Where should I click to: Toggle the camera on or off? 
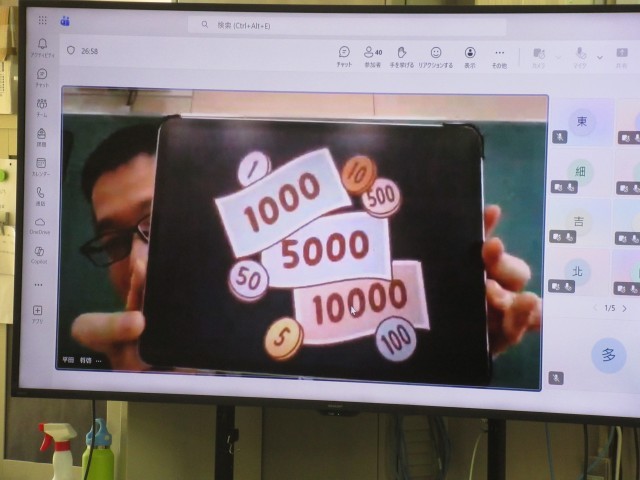(539, 56)
